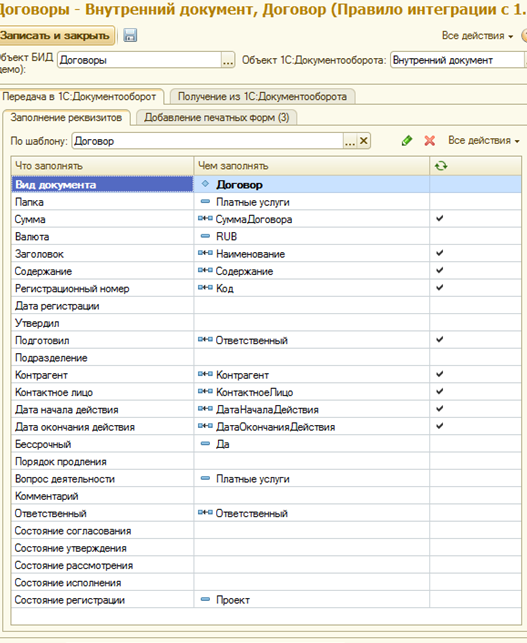Open the top Все действия dropdown

477,36
